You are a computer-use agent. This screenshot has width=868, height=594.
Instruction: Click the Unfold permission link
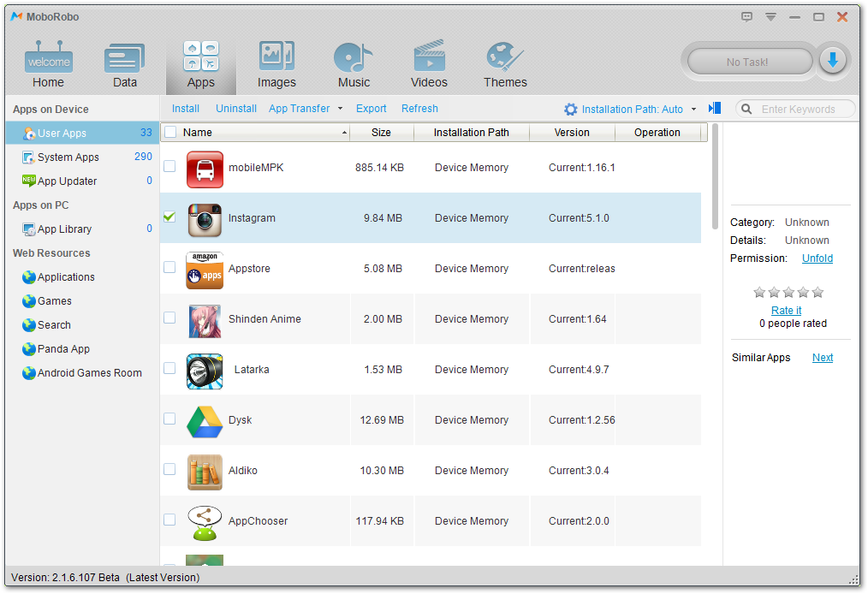click(x=817, y=258)
